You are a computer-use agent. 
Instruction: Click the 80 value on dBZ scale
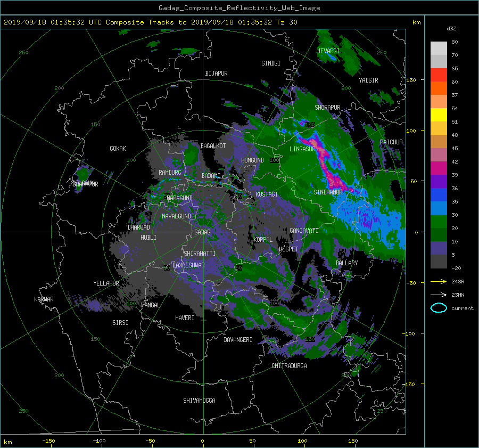(455, 42)
